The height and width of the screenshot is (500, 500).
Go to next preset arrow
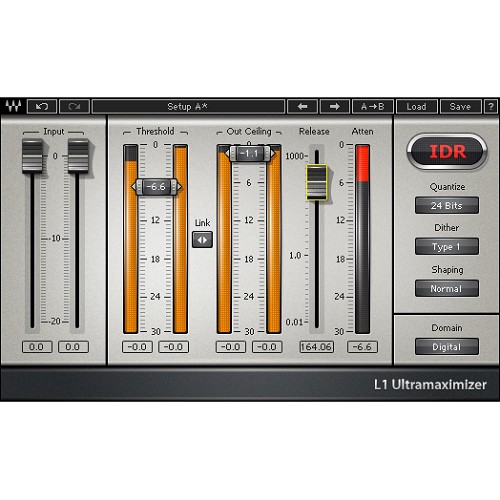point(335,106)
